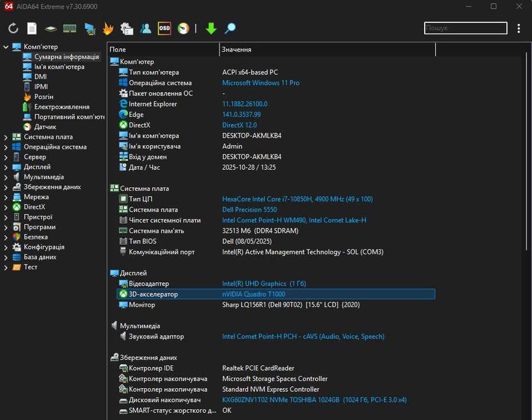Click the green download arrow icon
Viewport: 532px width, 420px height.
pyautogui.click(x=211, y=29)
